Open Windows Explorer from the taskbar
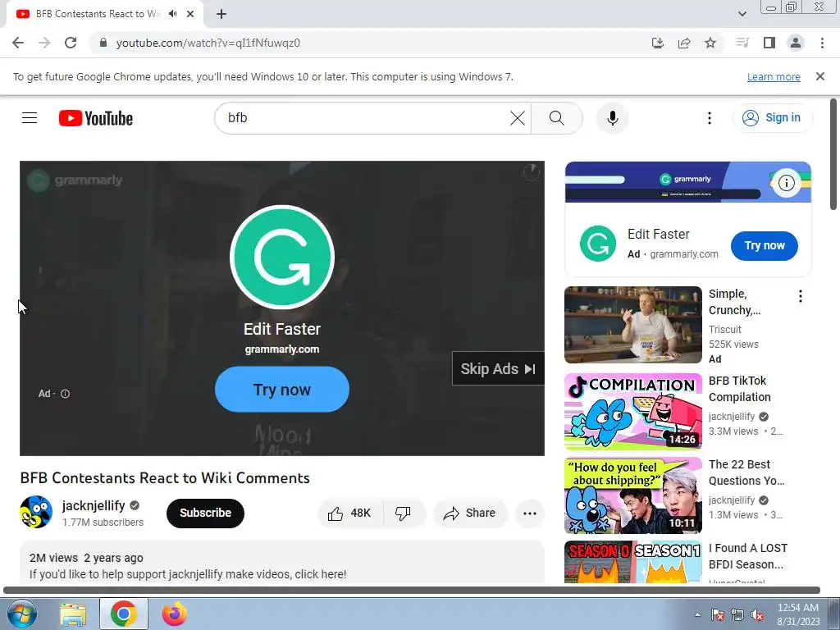This screenshot has width=840, height=630. click(x=73, y=614)
